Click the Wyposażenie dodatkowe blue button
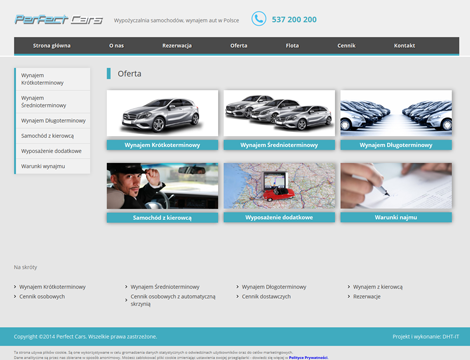 pyautogui.click(x=279, y=217)
